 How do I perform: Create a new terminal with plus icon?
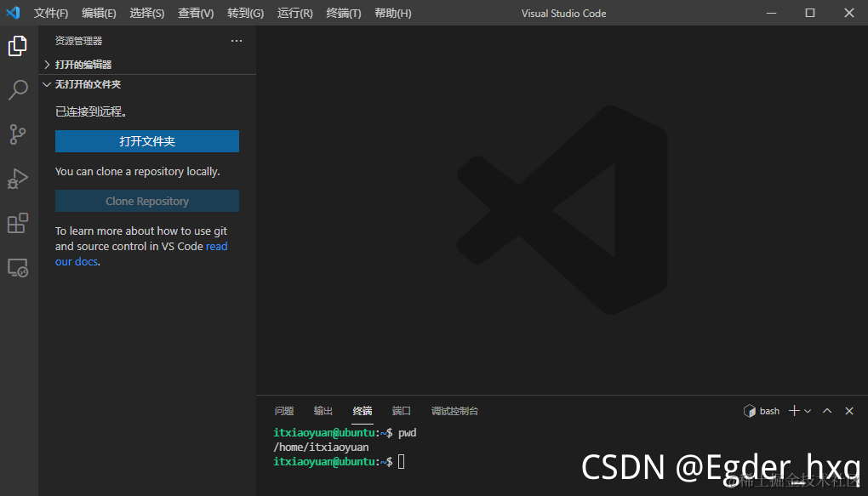[x=794, y=411]
